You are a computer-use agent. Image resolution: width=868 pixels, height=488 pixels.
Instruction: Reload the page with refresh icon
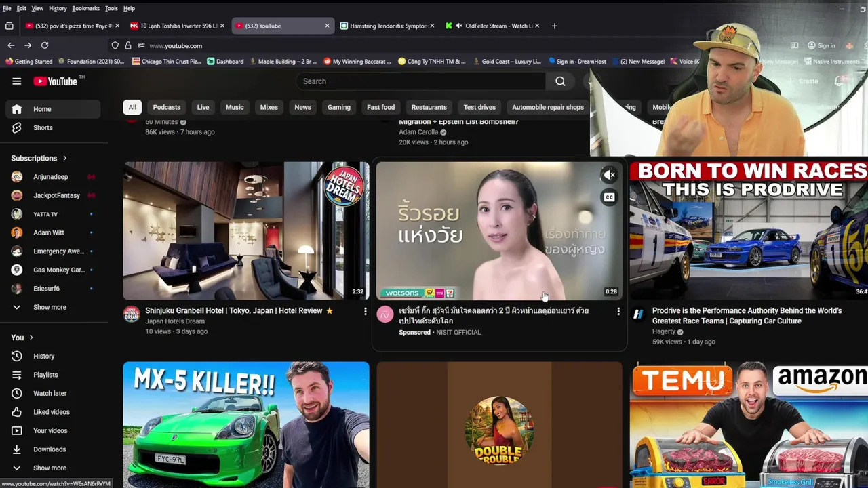pyautogui.click(x=45, y=45)
